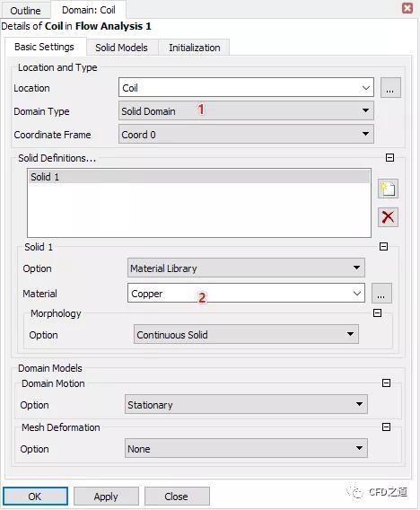Screen dimensions: 420x510
Task: Add a new solid definition item
Action: 388,189
